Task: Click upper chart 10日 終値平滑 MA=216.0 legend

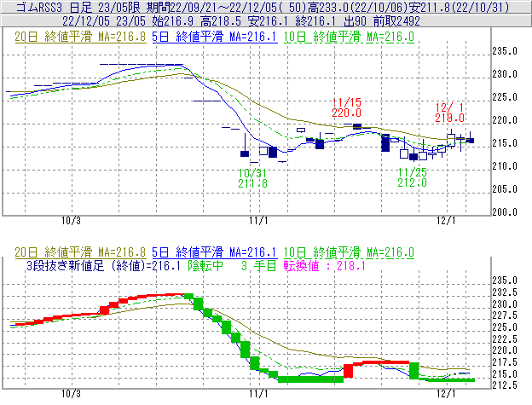Action: (x=349, y=37)
